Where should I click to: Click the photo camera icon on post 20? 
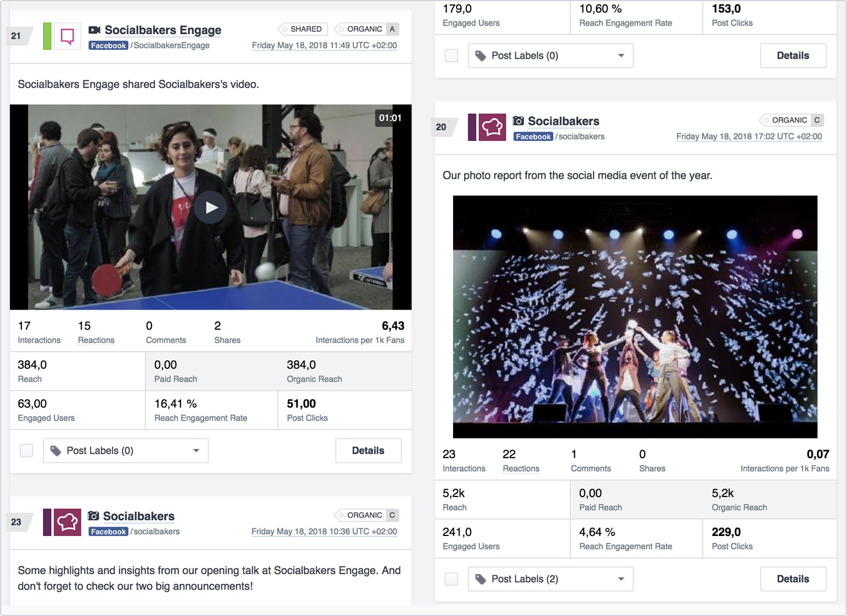pos(519,121)
